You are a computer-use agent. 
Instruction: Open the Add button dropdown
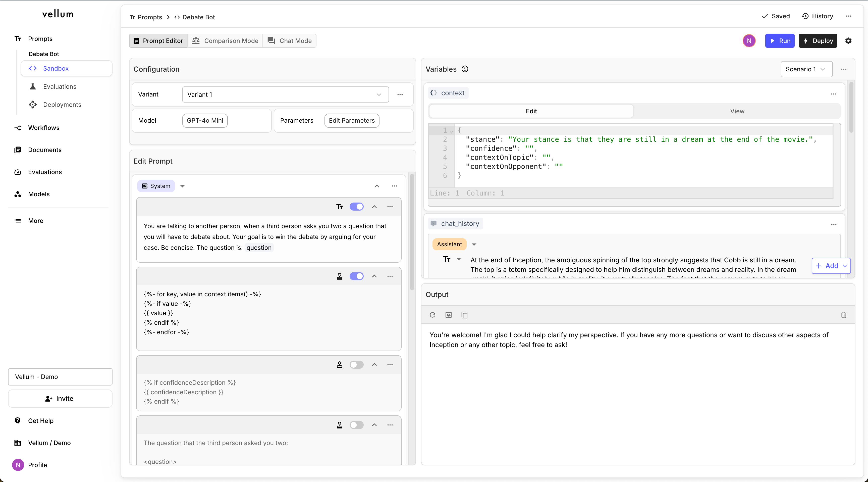[831, 266]
